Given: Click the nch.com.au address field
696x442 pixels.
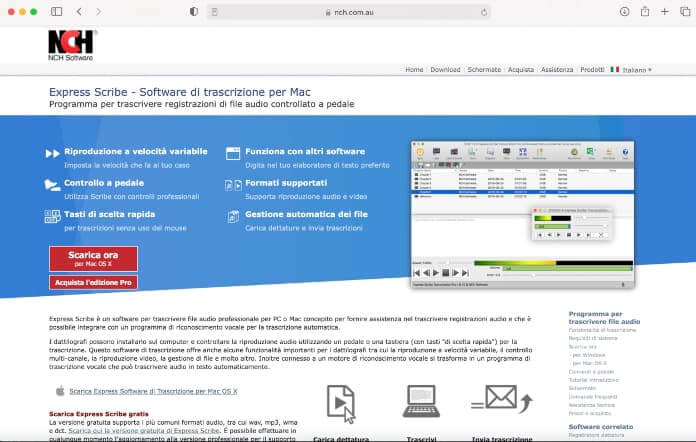Looking at the screenshot, I should (x=349, y=12).
